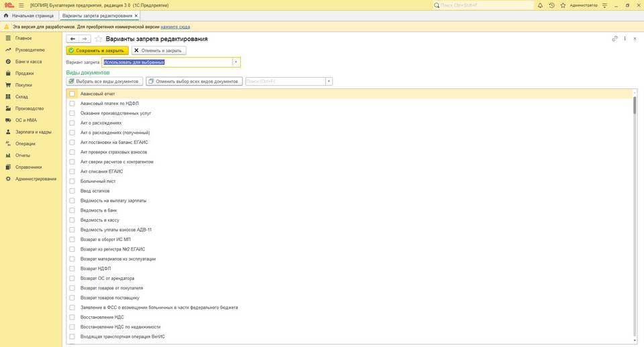Focus the document types search field
This screenshot has width=644, height=347.
[x=286, y=81]
